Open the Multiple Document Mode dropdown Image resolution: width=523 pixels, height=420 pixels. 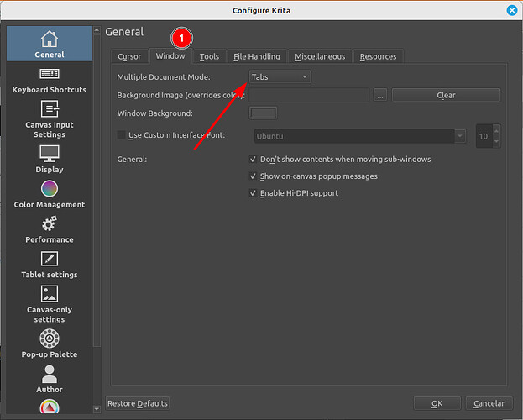[280, 77]
